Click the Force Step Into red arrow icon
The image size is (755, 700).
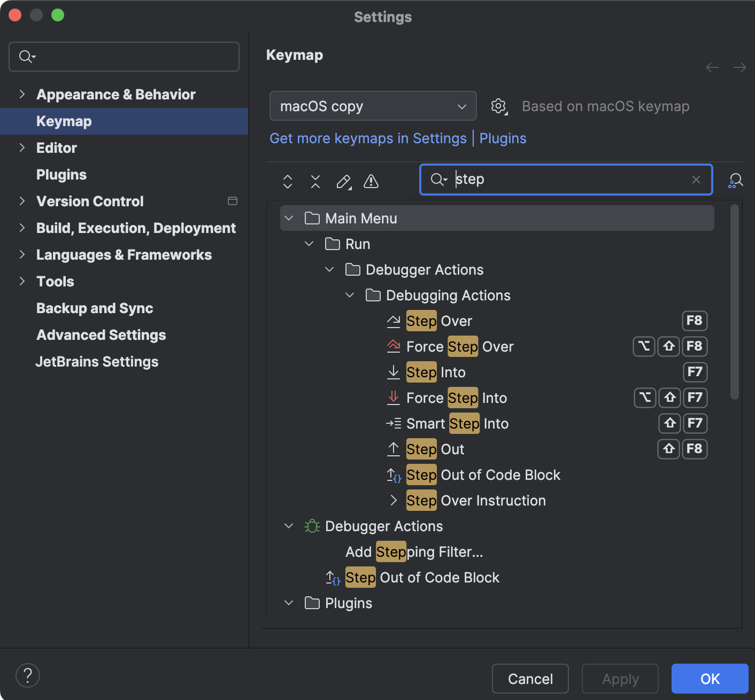point(394,398)
